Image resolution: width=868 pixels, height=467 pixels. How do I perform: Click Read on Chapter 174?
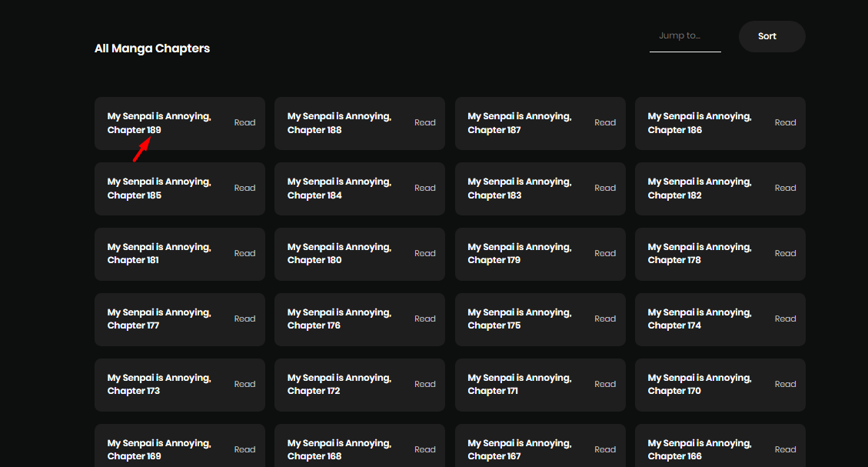(x=785, y=319)
